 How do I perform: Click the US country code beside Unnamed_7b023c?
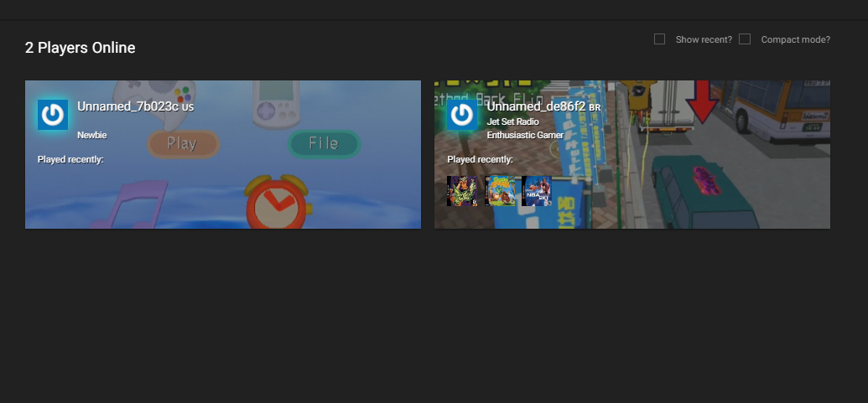tap(188, 106)
